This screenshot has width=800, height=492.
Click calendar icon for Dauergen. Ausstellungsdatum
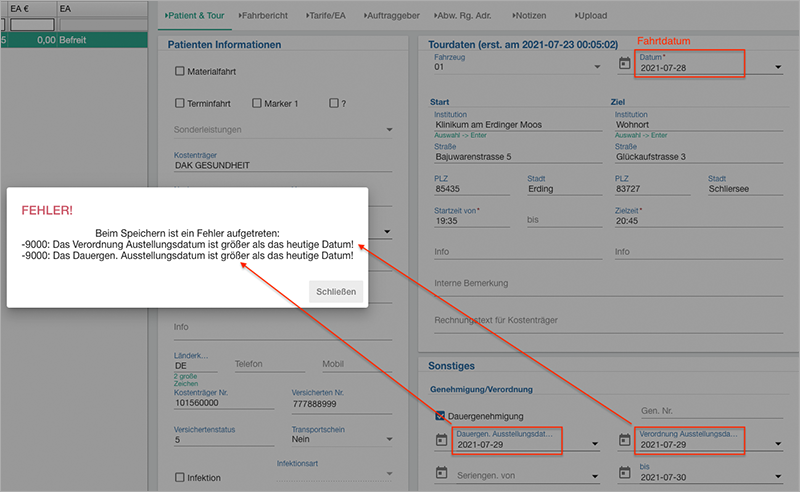click(x=441, y=440)
